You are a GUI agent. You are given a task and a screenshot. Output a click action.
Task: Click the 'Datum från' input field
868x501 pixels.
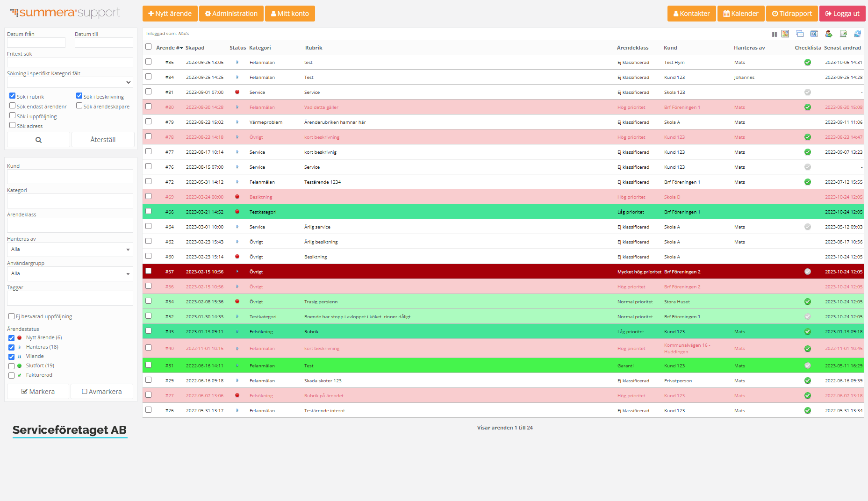36,43
